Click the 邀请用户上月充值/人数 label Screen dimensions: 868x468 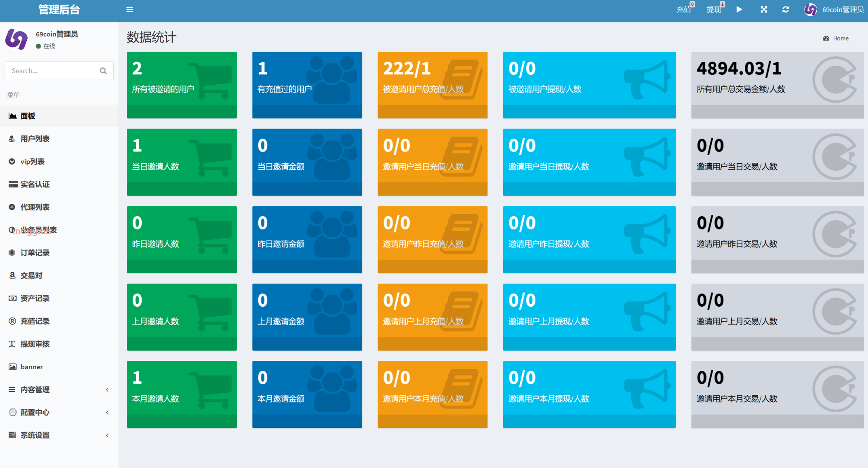pyautogui.click(x=423, y=321)
